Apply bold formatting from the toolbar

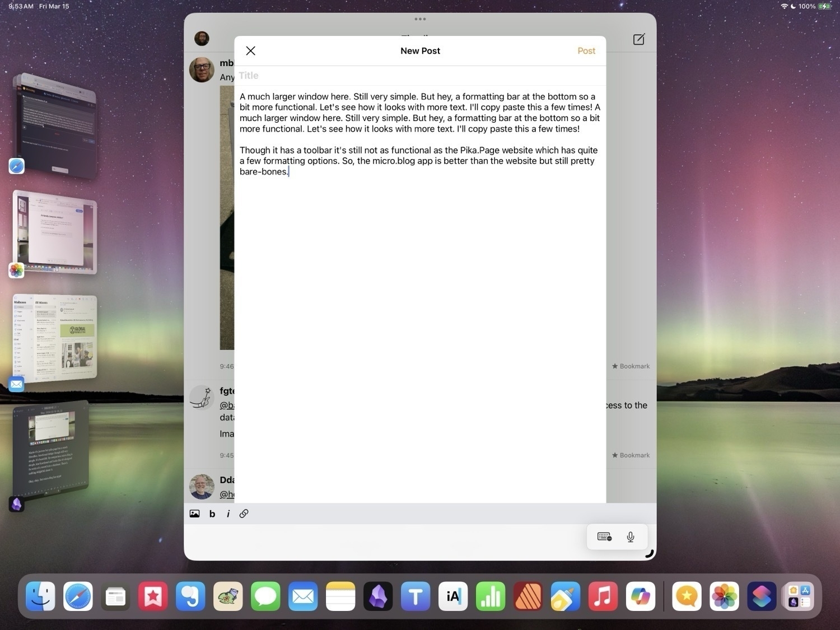pyautogui.click(x=212, y=514)
